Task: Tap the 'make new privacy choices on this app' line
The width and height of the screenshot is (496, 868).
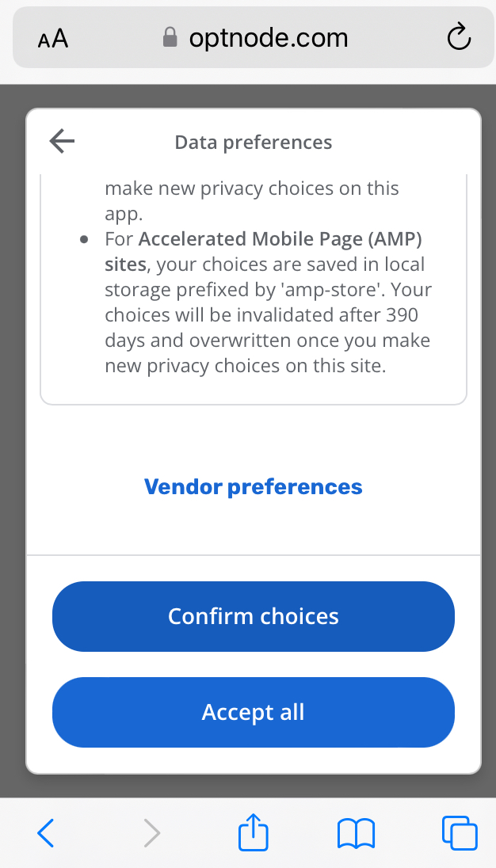Action: click(x=252, y=200)
